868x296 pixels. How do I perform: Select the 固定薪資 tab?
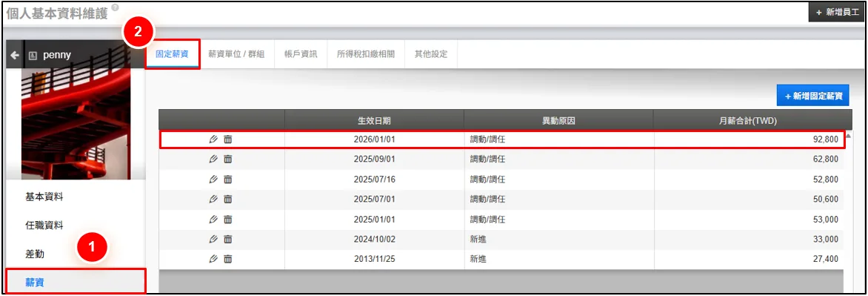coord(172,54)
